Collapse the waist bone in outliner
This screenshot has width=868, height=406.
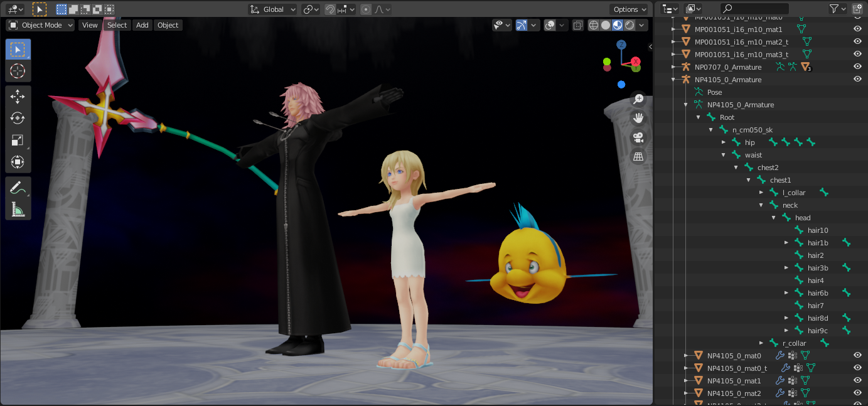[724, 155]
